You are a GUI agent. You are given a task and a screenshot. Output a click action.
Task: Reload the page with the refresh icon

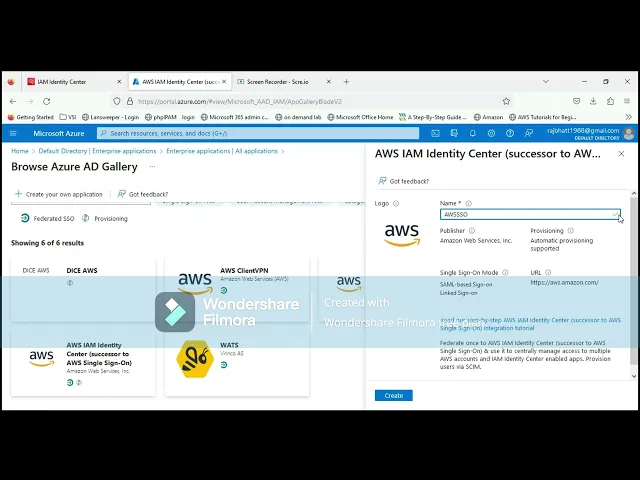click(47, 101)
